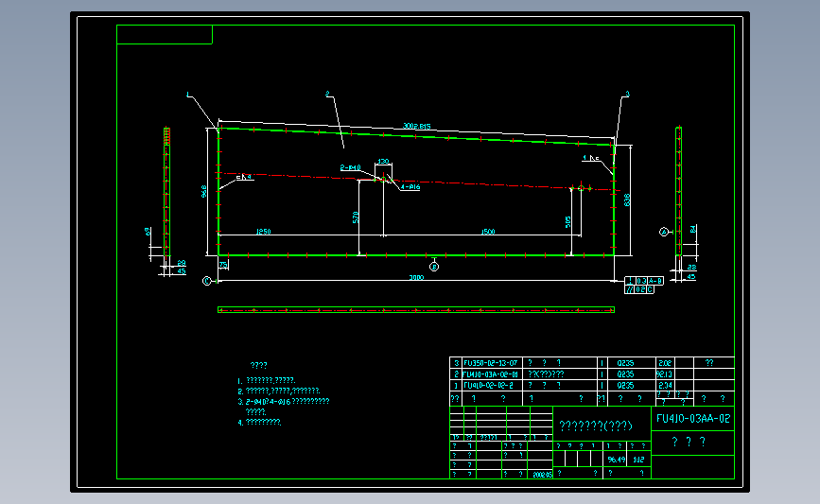
Task: Select scale value 1:12 in title block
Action: [x=638, y=460]
